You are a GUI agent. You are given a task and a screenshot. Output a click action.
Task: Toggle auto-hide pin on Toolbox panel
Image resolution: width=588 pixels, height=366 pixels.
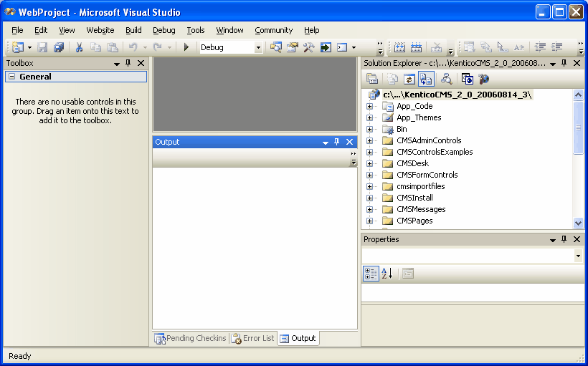(x=128, y=63)
